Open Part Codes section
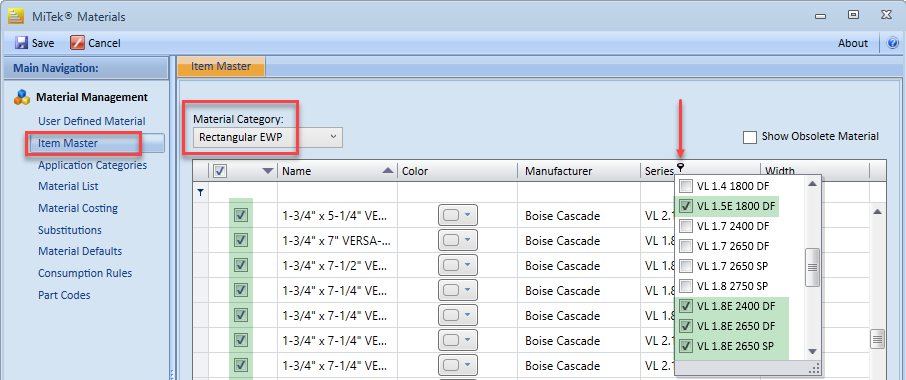Image resolution: width=906 pixels, height=380 pixels. tap(64, 295)
